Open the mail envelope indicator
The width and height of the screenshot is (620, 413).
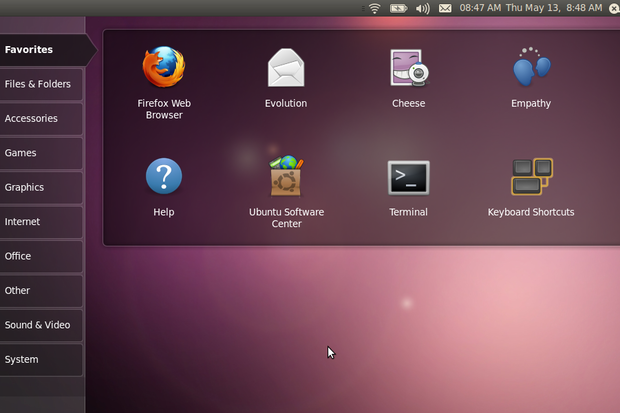coord(445,8)
